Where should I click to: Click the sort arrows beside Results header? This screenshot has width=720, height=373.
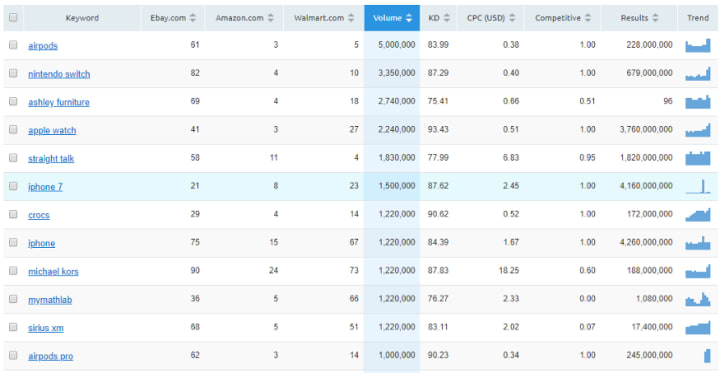(x=656, y=18)
